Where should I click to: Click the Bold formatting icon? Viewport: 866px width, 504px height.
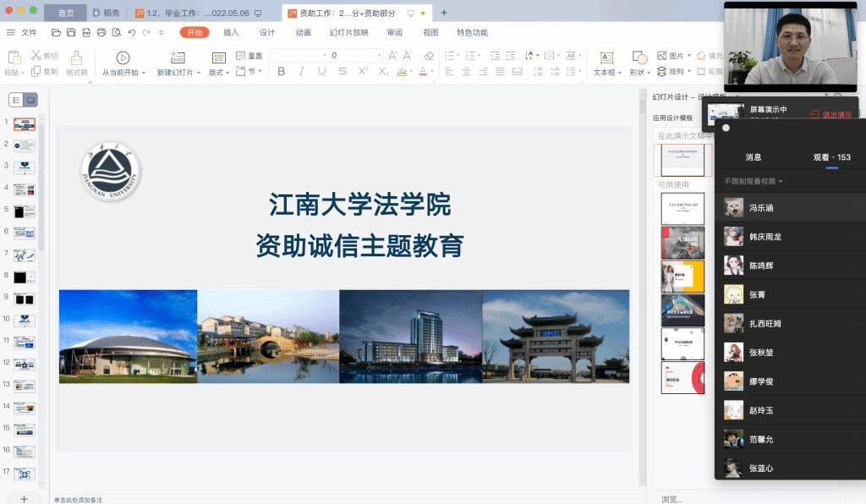(x=282, y=72)
